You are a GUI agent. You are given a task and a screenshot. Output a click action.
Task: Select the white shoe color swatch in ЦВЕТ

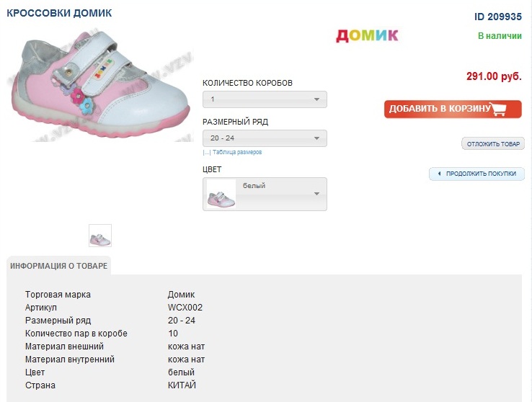(221, 194)
